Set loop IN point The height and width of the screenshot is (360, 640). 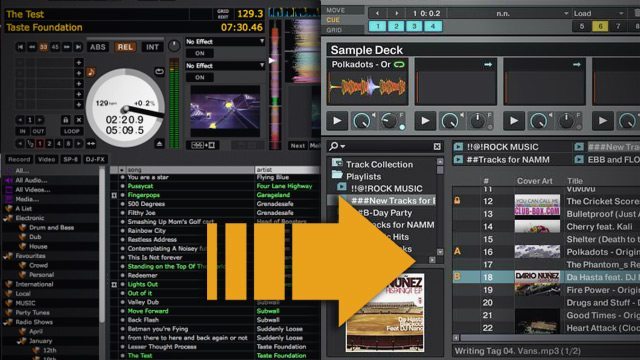coord(22,131)
